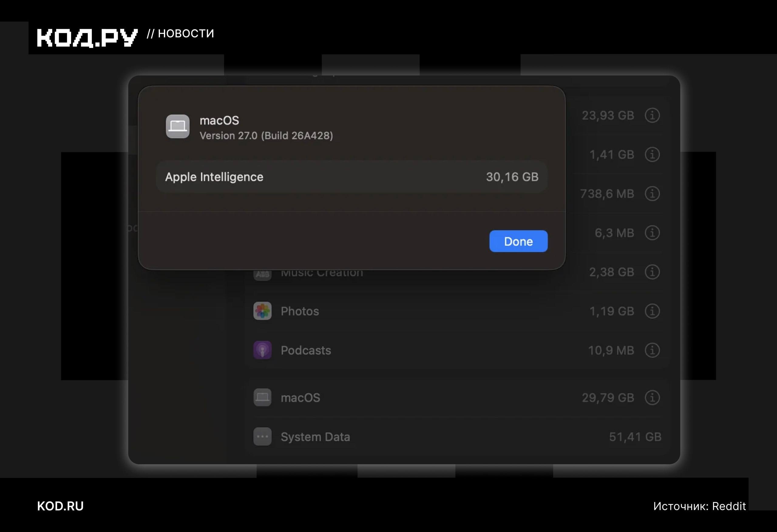Open info for the 1,41 GB item

pyautogui.click(x=652, y=154)
